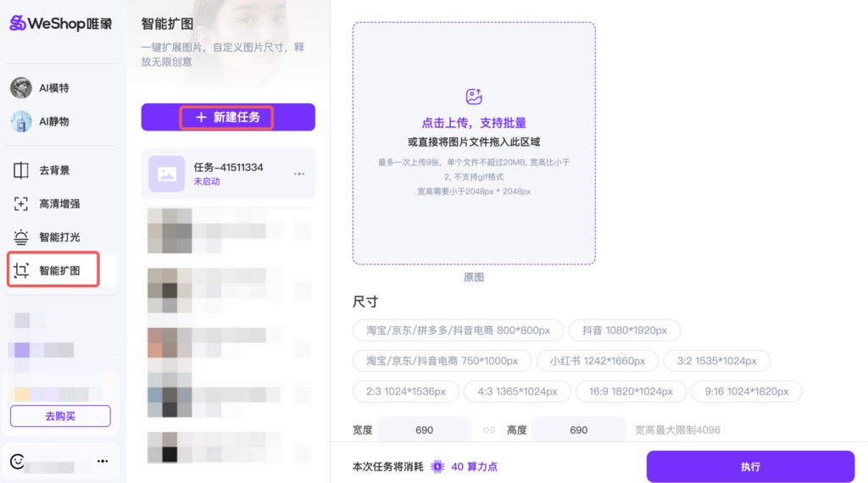
Task: Open AI模特 avatar icon
Action: (21, 88)
